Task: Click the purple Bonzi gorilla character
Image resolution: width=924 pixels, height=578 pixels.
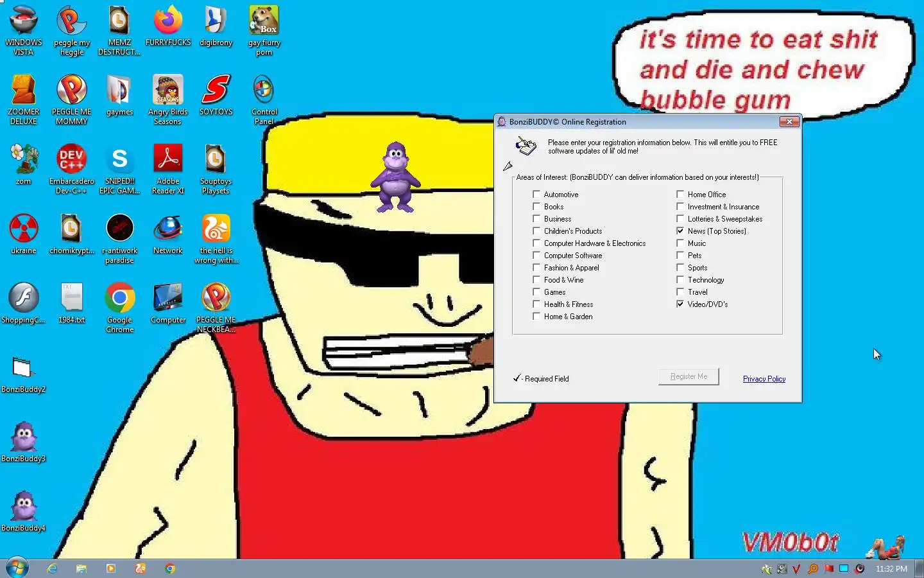Action: click(x=395, y=177)
